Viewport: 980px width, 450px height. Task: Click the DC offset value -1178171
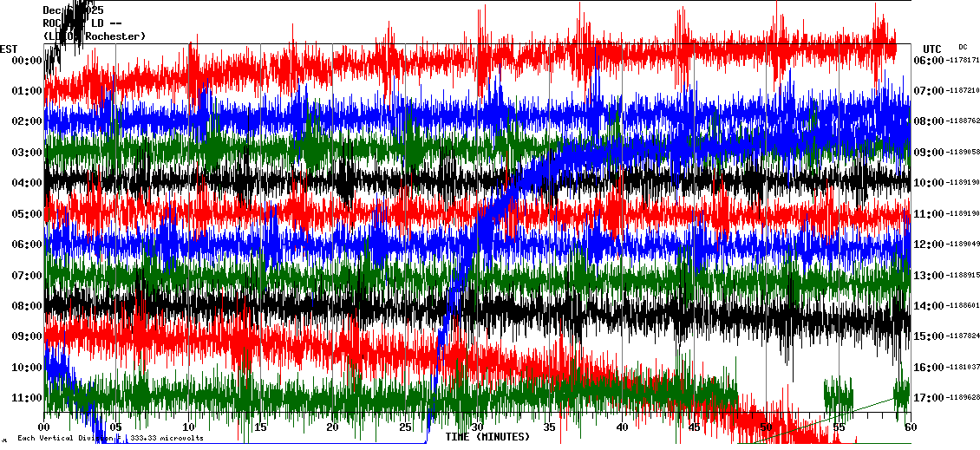click(964, 60)
